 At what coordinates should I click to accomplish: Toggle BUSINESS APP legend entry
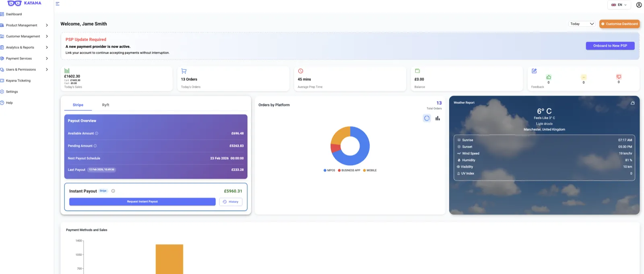(349, 170)
